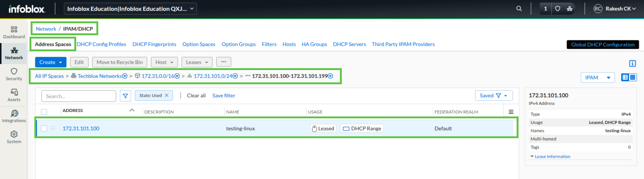Click the Leased lock badge
644x179 pixels.
(x=323, y=128)
